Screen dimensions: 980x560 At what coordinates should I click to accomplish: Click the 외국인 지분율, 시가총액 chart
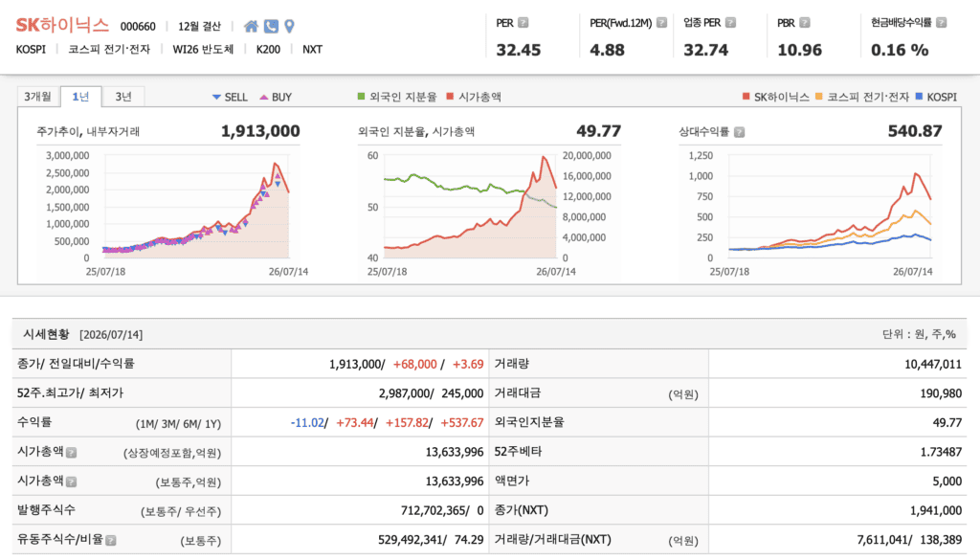(470, 206)
